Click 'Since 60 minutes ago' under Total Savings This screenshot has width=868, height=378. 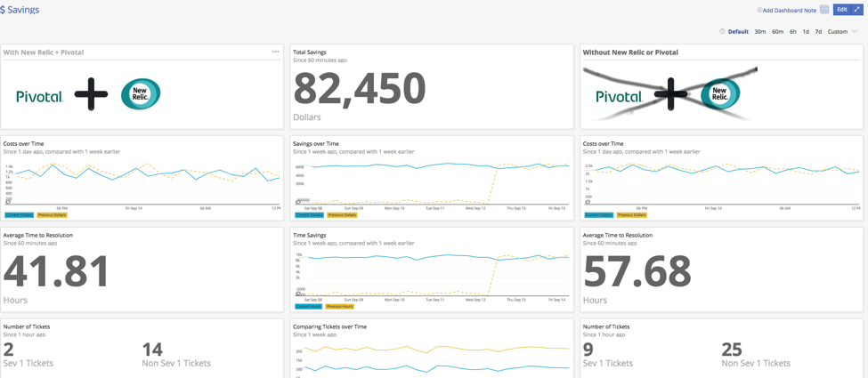(x=320, y=60)
